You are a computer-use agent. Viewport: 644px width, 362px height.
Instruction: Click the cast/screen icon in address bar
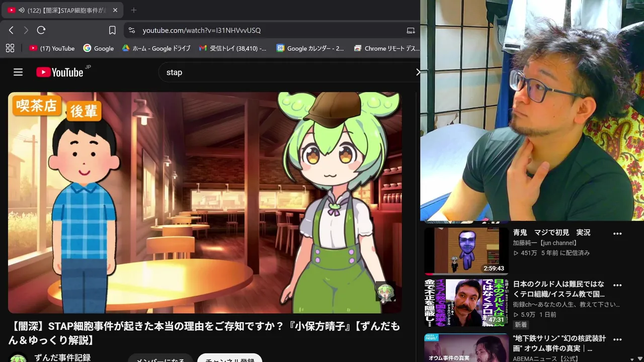pyautogui.click(x=411, y=30)
